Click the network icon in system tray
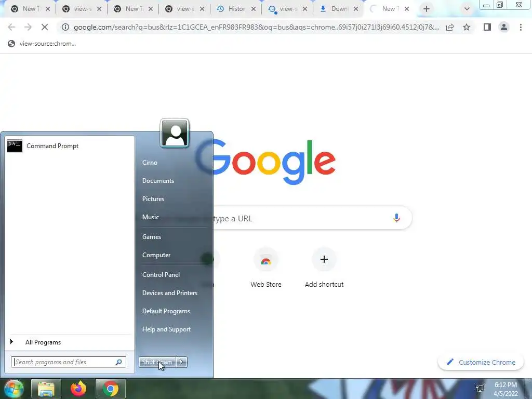The image size is (532, 399). [480, 389]
